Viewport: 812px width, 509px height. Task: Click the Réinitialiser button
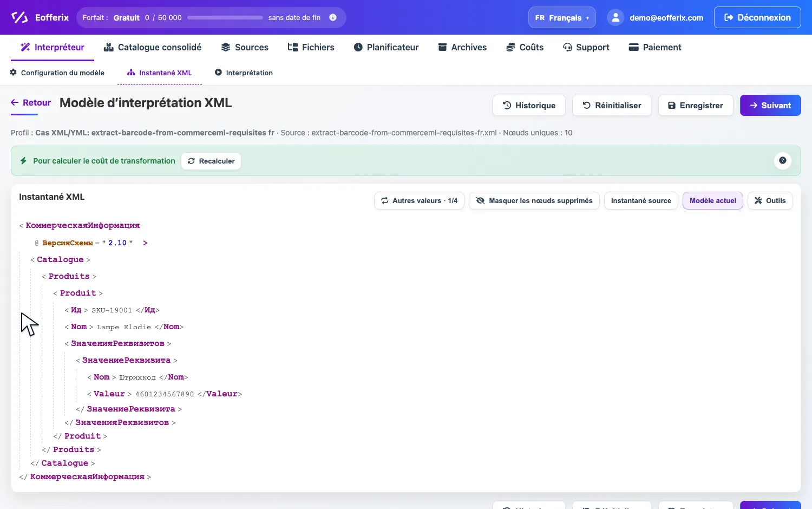(x=612, y=106)
